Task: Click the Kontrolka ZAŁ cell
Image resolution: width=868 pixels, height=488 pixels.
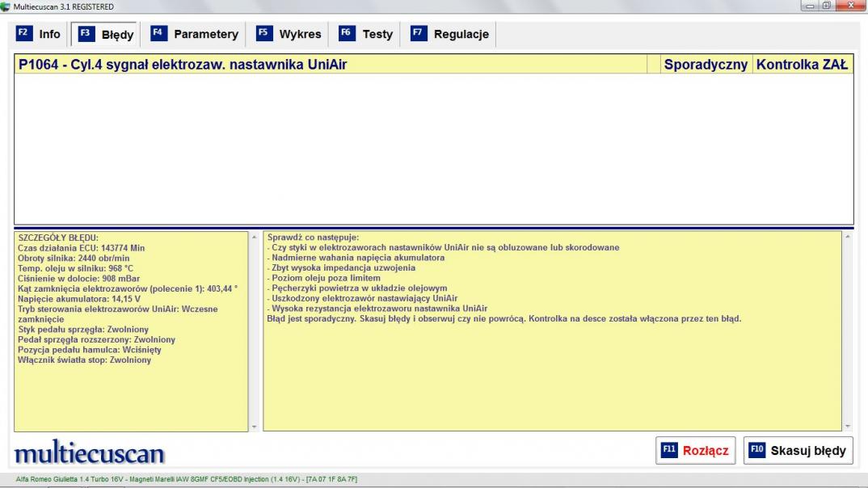Action: coord(802,64)
